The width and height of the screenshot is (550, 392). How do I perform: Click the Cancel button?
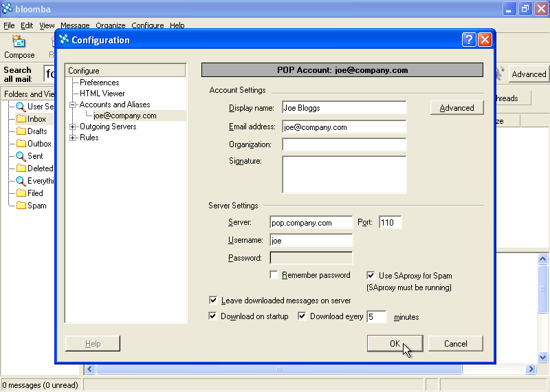[x=456, y=344]
